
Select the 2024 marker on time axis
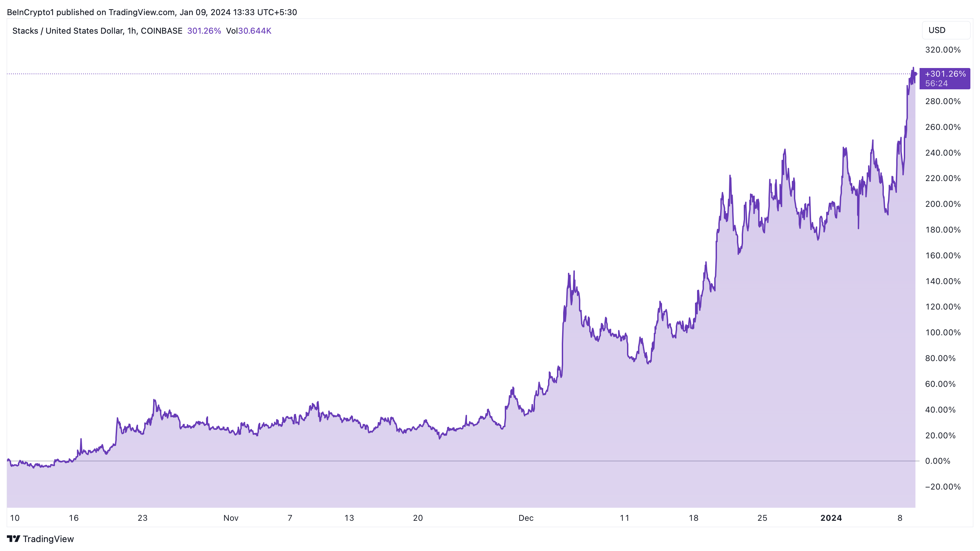[831, 518]
